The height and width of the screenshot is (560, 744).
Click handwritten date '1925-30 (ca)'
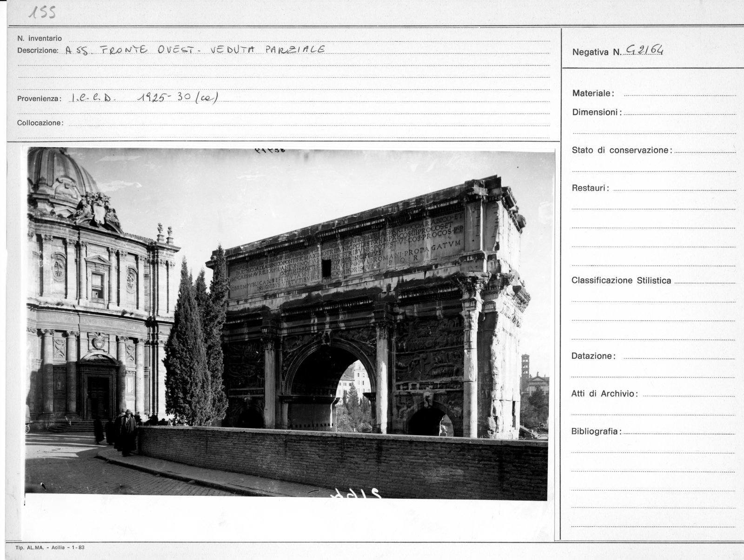point(178,98)
